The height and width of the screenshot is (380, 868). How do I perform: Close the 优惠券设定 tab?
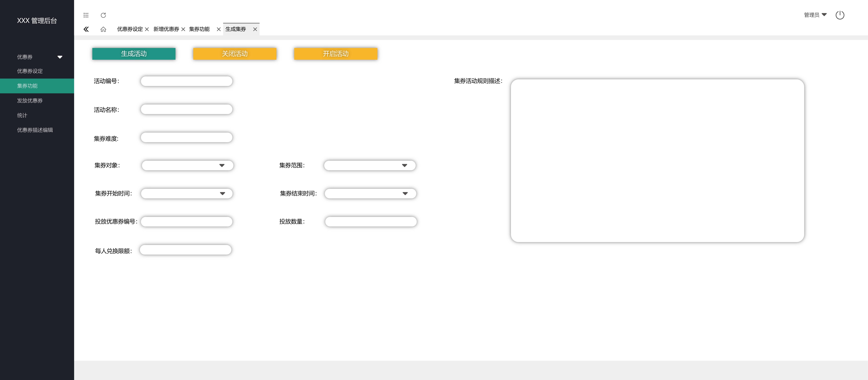(147, 29)
